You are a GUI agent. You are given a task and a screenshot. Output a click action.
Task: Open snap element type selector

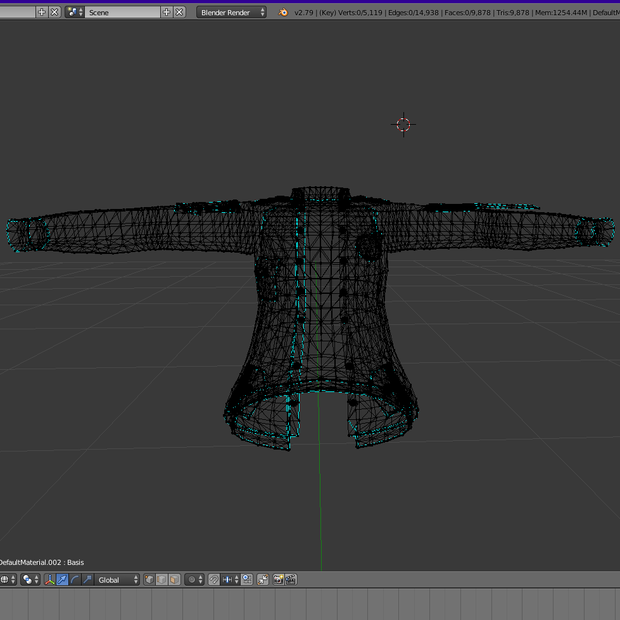click(230, 580)
